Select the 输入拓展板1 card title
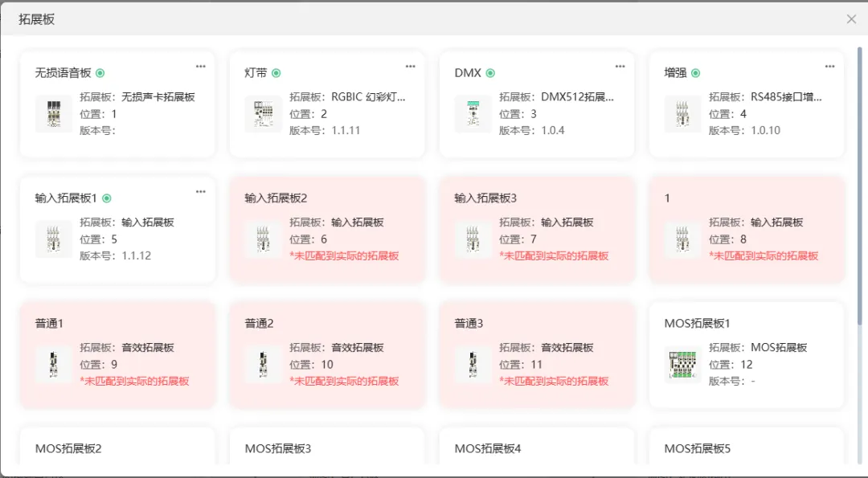868x478 pixels. click(x=66, y=198)
